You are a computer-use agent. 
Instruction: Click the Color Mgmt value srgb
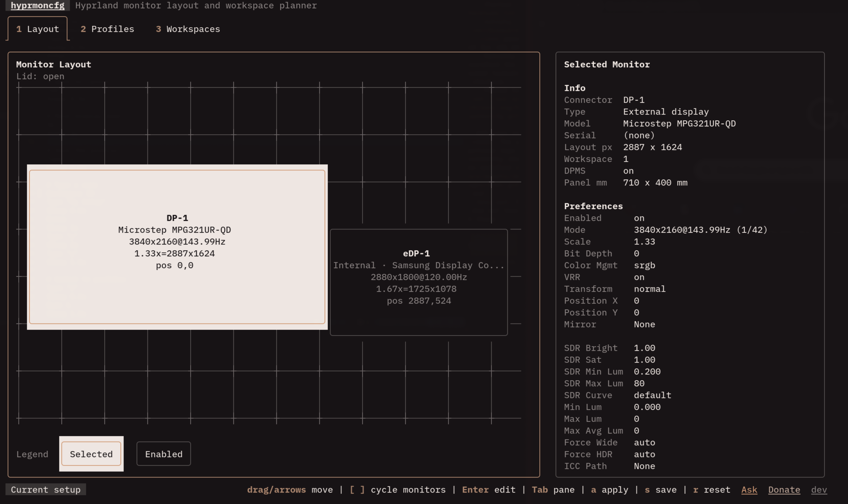coord(645,265)
